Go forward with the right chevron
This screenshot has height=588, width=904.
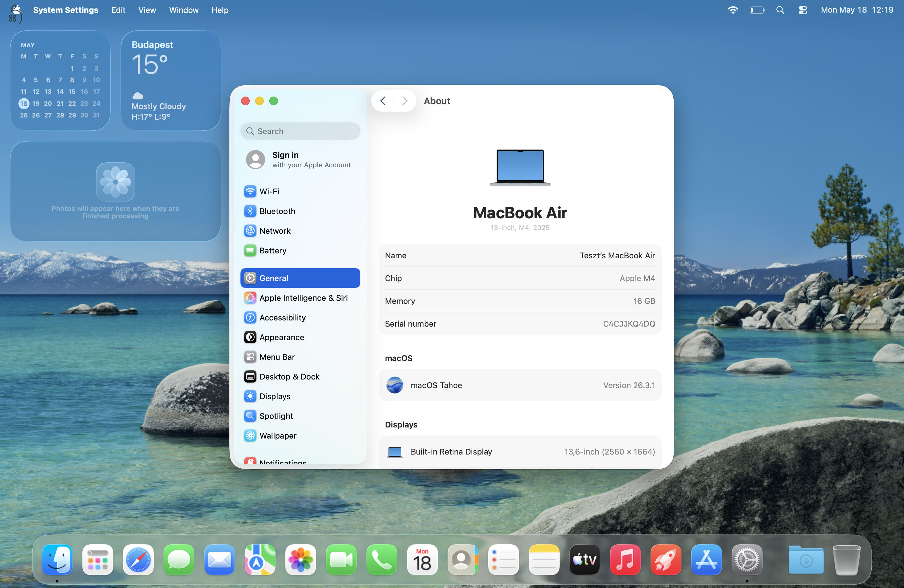click(x=405, y=101)
